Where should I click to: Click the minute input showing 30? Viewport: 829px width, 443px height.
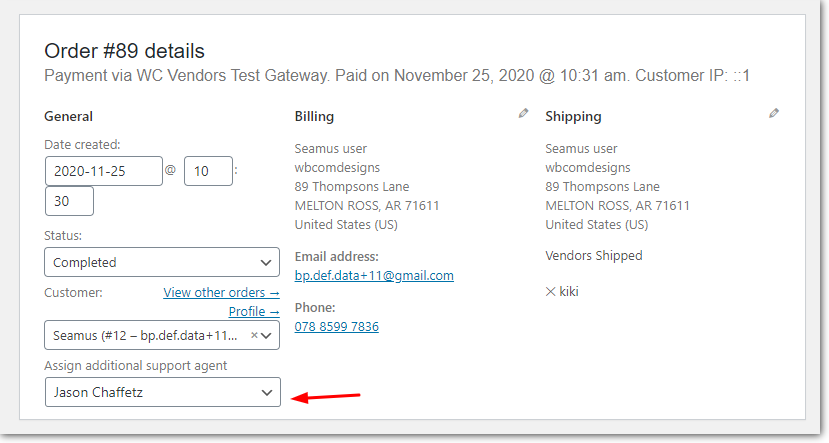(x=69, y=201)
